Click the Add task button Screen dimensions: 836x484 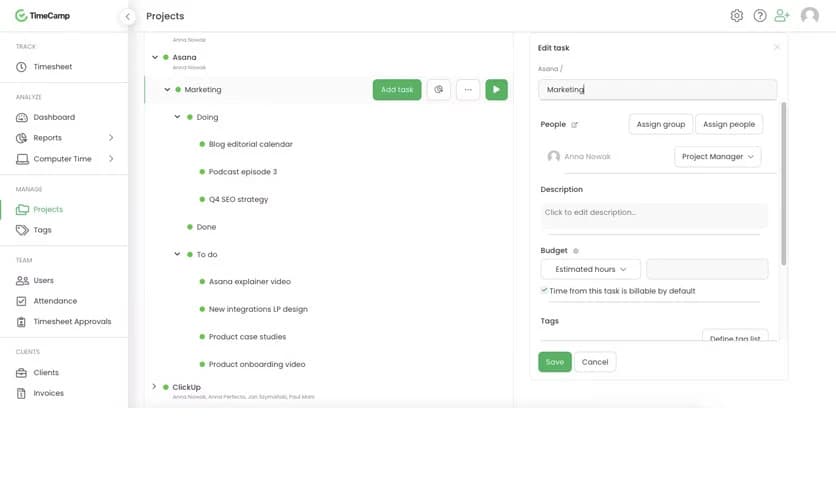point(397,90)
